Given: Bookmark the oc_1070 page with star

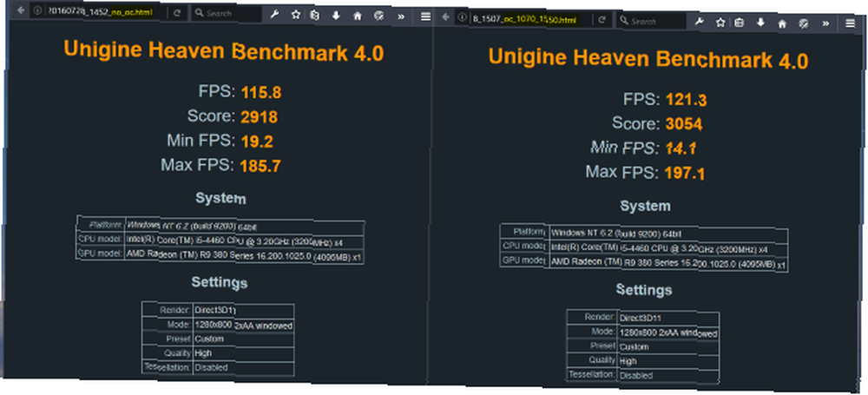Looking at the screenshot, I should [x=720, y=23].
